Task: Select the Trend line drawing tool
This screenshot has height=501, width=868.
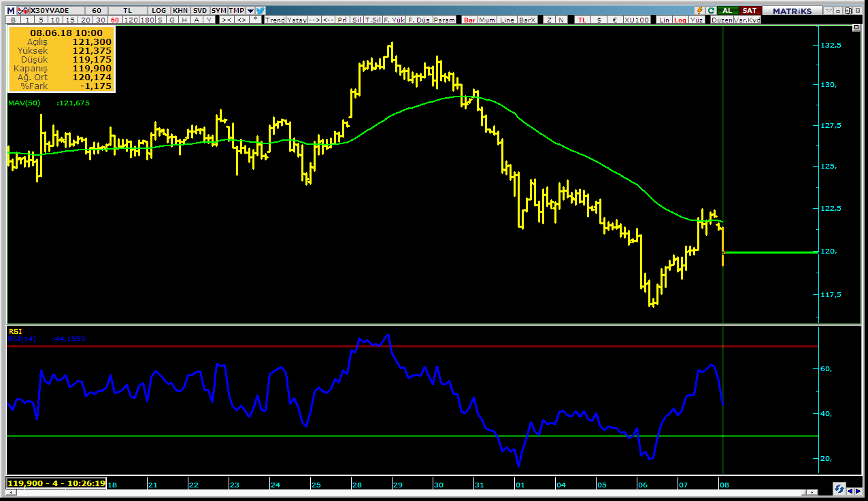Action: click(274, 20)
